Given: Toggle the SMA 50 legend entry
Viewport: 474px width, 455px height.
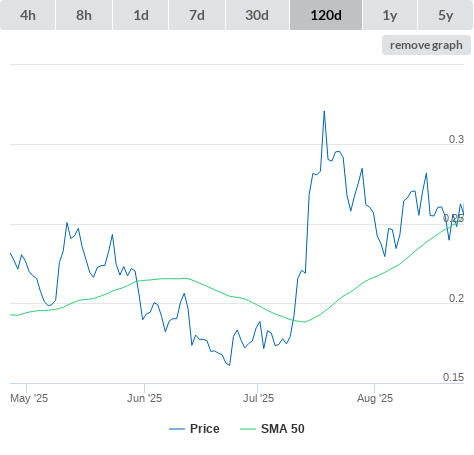Looking at the screenshot, I should (x=283, y=429).
